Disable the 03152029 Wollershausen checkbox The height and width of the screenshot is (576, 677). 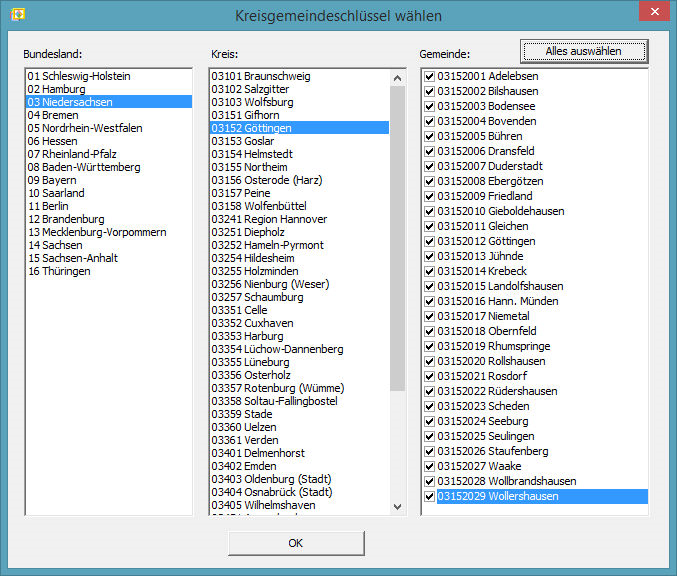[x=429, y=496]
